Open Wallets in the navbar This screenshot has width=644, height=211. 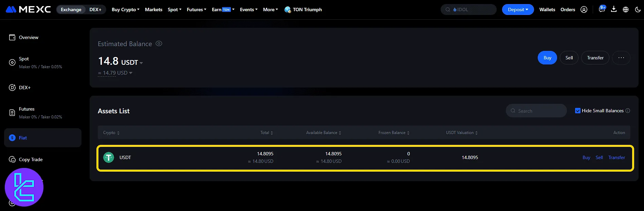[x=547, y=9]
